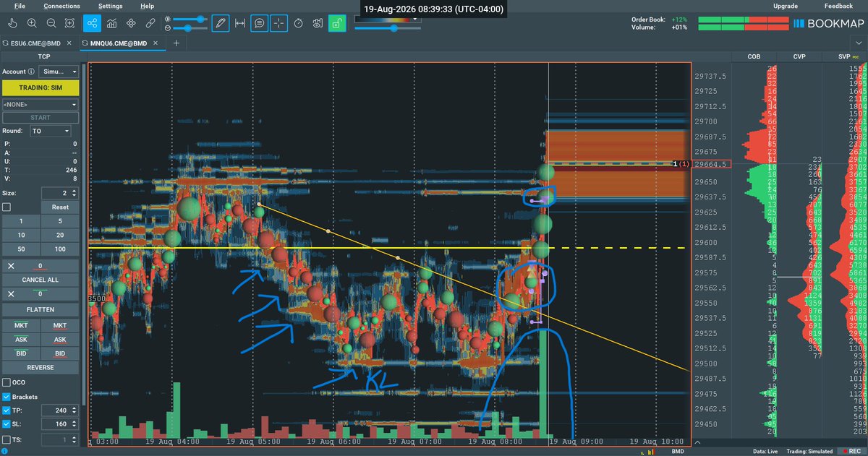The image size is (868, 456).
Task: Set size with the 100 button
Action: coord(60,249)
